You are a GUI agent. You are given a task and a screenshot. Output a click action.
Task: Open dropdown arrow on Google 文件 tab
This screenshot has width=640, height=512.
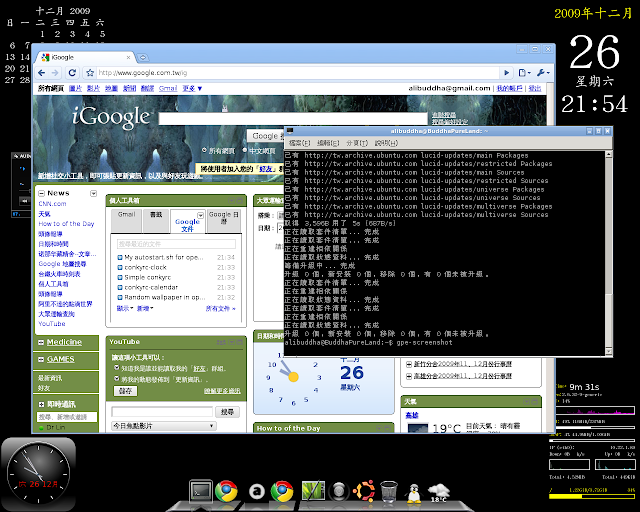[x=200, y=215]
